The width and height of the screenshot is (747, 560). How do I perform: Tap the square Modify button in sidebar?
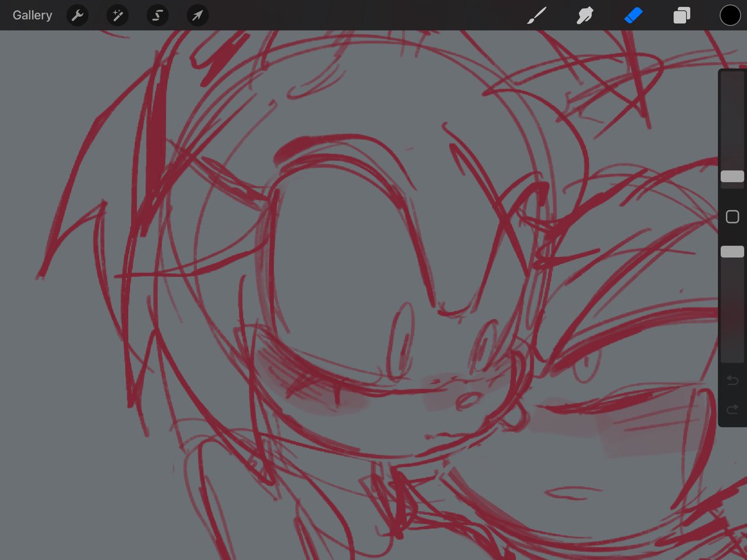click(733, 217)
